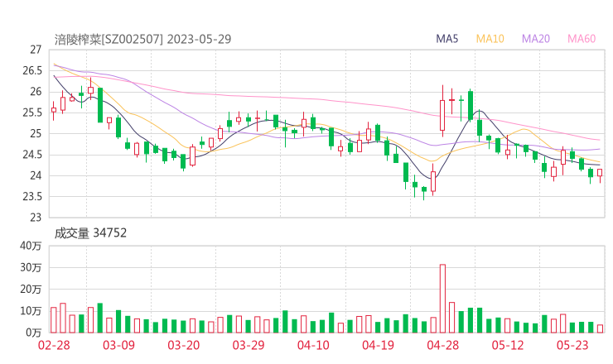Click the 23.5 price axis label
Viewport: 613px width, 364px height.
tap(32, 196)
